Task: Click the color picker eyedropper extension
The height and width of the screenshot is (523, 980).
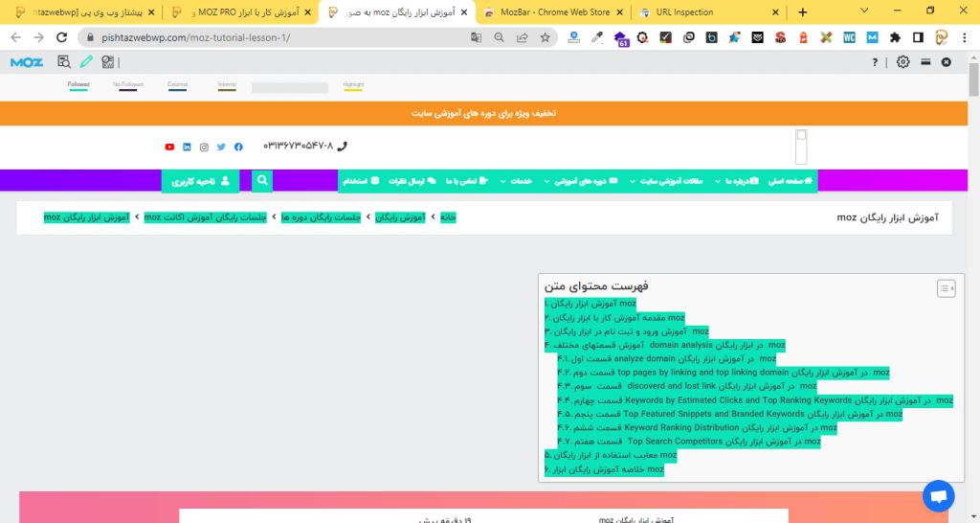Action: 597,37
